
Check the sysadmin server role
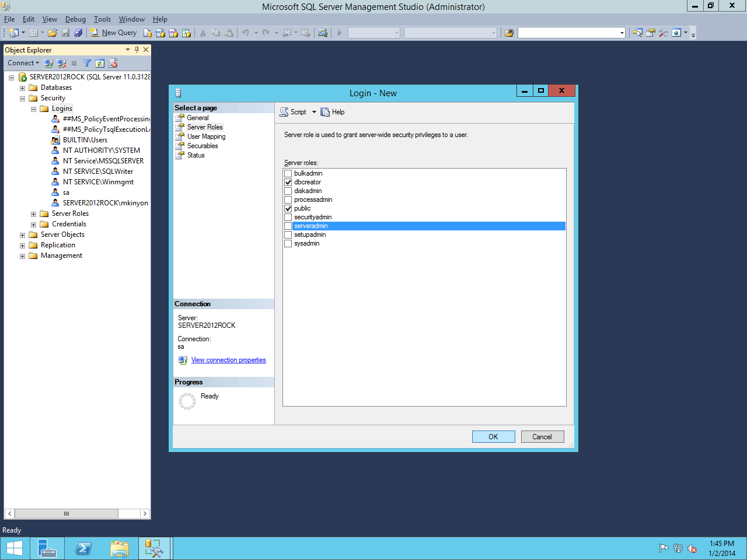coord(288,243)
